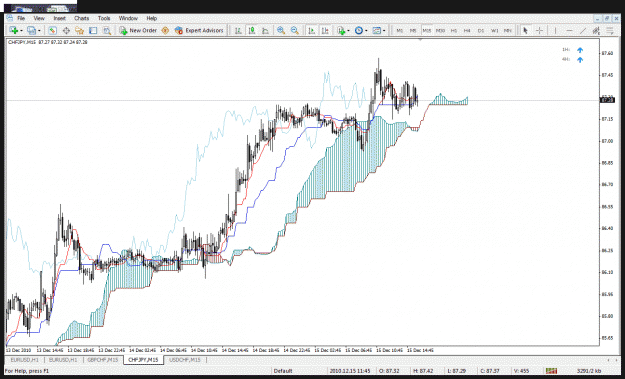Expand the Indicators dropdown arrow
Screen dimensions: 625x379
[349, 31]
